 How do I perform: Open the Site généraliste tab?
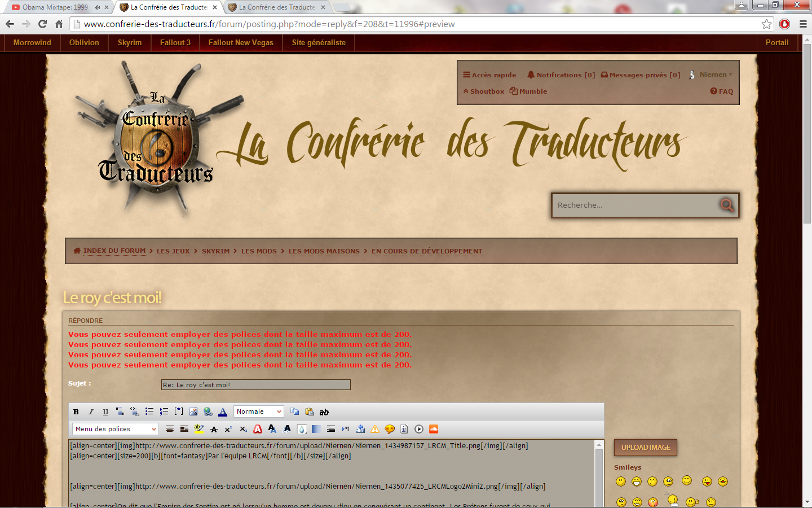coord(319,43)
